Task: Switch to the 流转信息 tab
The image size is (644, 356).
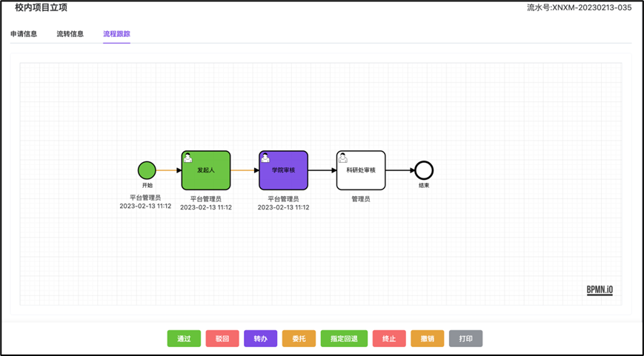Action: point(70,34)
